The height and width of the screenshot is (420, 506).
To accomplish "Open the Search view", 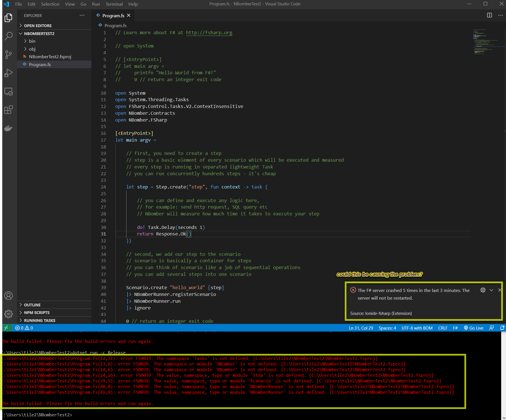I will tap(8, 36).
